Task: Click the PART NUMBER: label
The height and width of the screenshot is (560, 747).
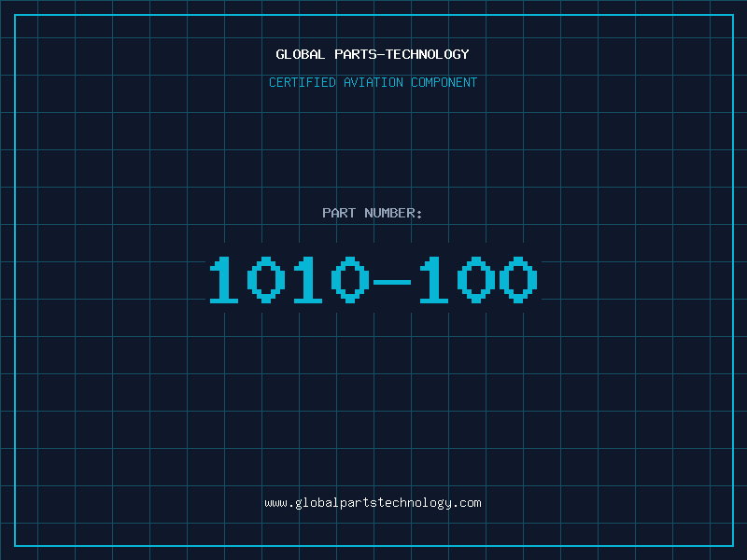Action: (x=372, y=213)
